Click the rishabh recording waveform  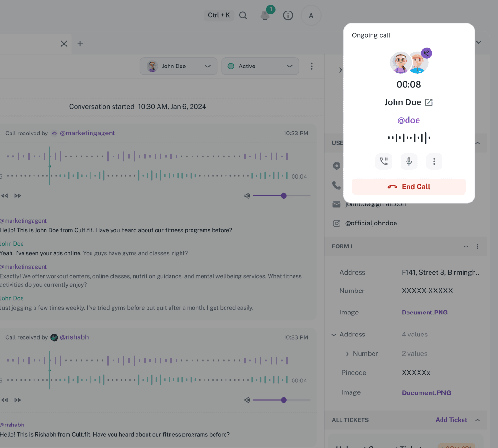(x=147, y=370)
